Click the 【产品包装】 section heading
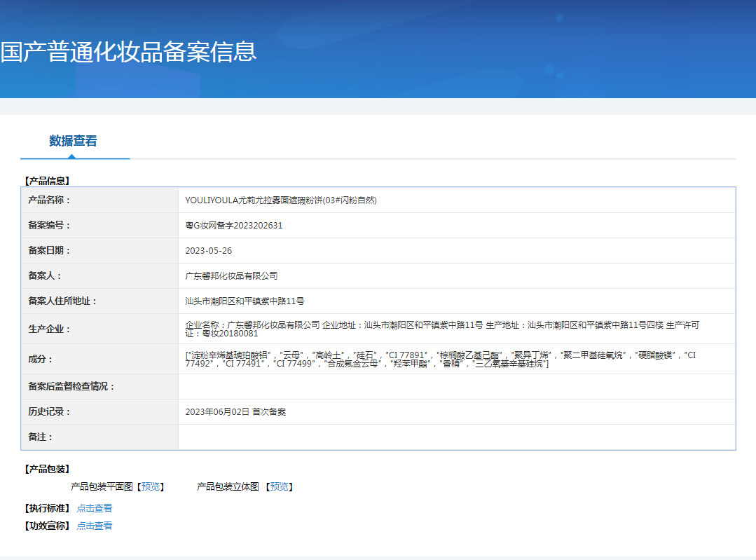The height and width of the screenshot is (560, 756). coord(47,469)
